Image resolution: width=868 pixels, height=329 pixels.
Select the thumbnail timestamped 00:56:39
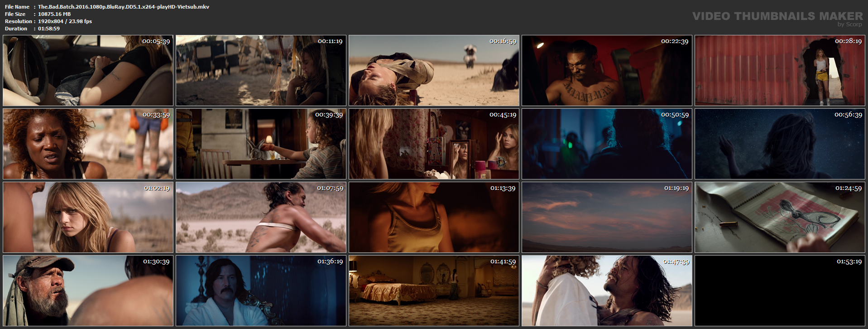tap(780, 144)
